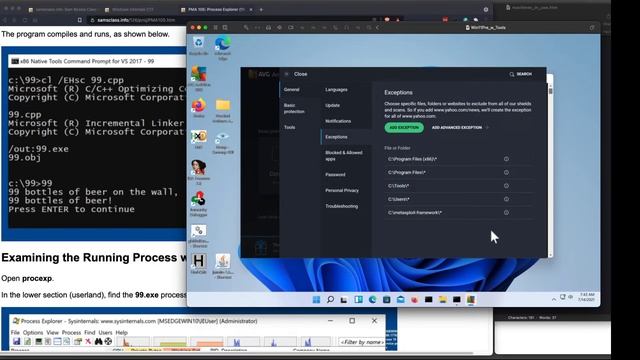
Task: Open the Blocked & Allowed apps section
Action: tap(344, 156)
